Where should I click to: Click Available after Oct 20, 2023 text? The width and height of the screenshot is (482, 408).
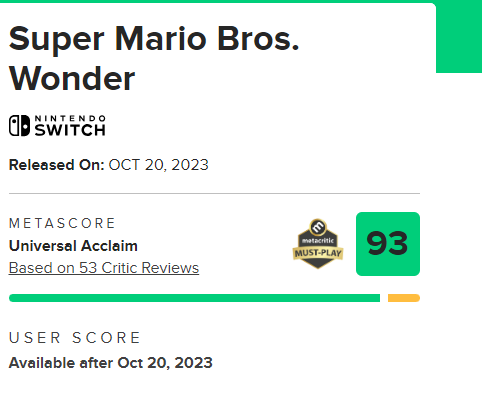coord(110,363)
